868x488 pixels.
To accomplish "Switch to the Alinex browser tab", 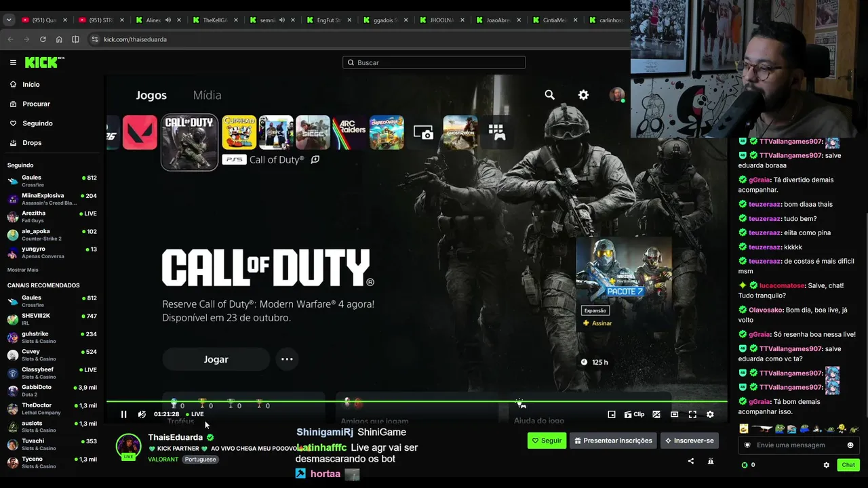I will tap(157, 20).
